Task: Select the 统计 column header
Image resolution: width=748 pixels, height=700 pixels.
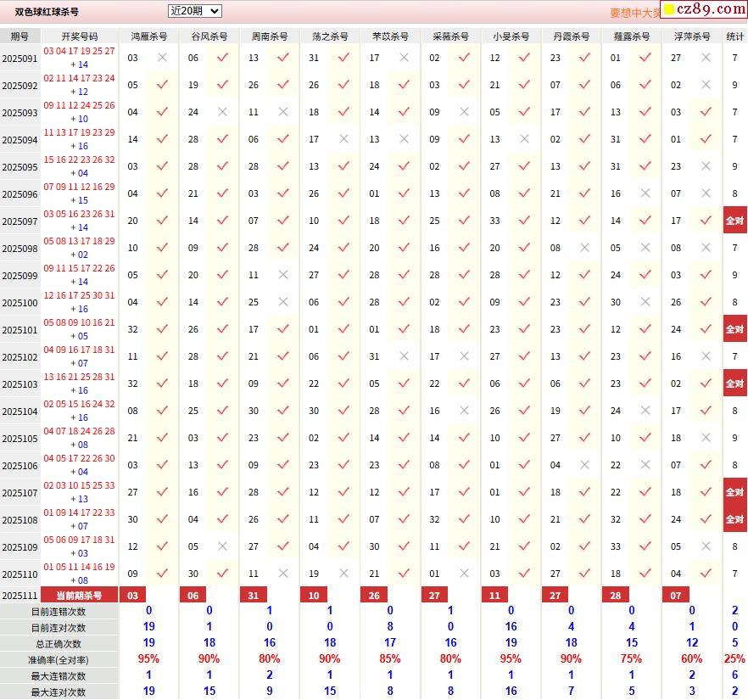Action: [x=734, y=36]
